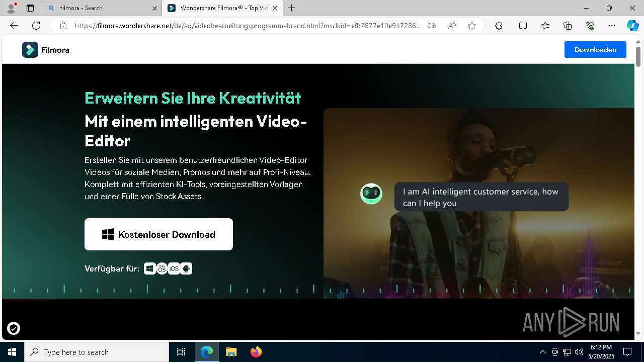Open the browser extensions icon

coord(499,26)
